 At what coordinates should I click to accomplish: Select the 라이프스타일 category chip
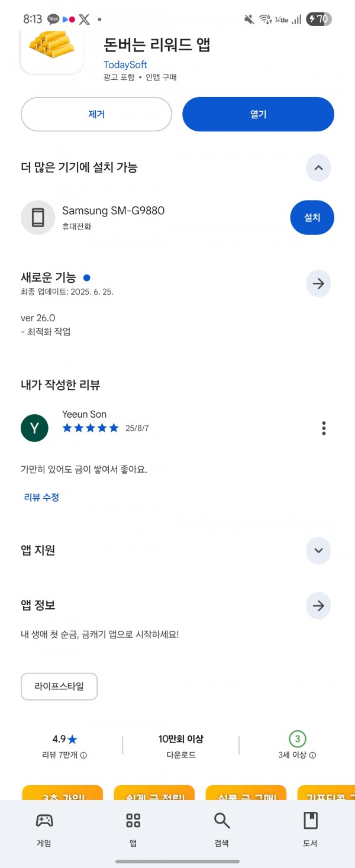[x=59, y=686]
